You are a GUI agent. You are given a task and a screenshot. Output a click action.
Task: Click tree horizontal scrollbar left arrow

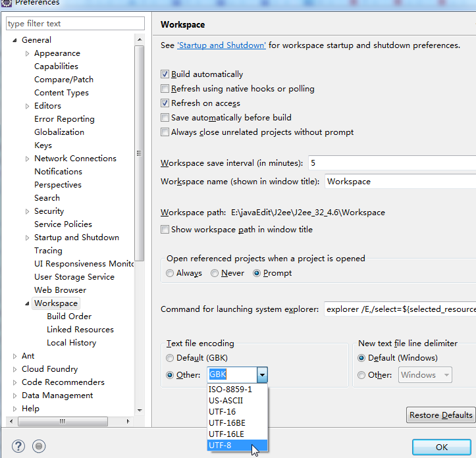coord(11,421)
